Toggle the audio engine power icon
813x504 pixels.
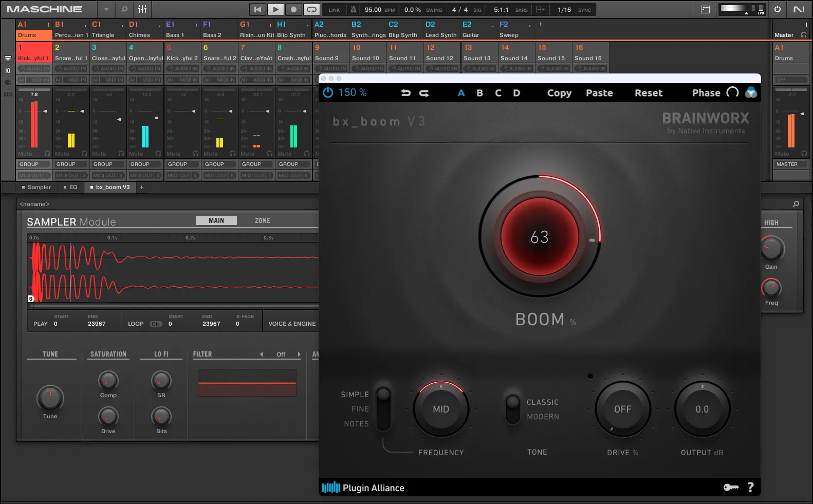coord(777,9)
